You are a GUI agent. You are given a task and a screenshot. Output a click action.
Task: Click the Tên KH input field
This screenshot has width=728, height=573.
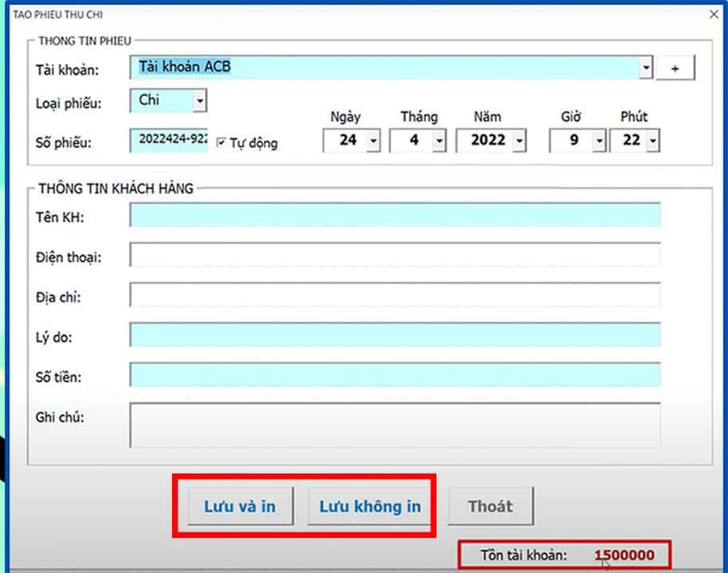(395, 215)
